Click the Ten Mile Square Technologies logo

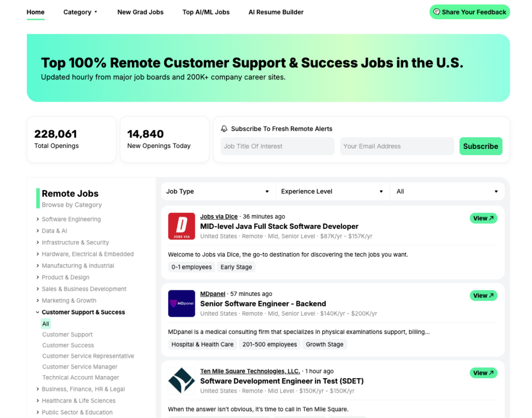pos(181,381)
